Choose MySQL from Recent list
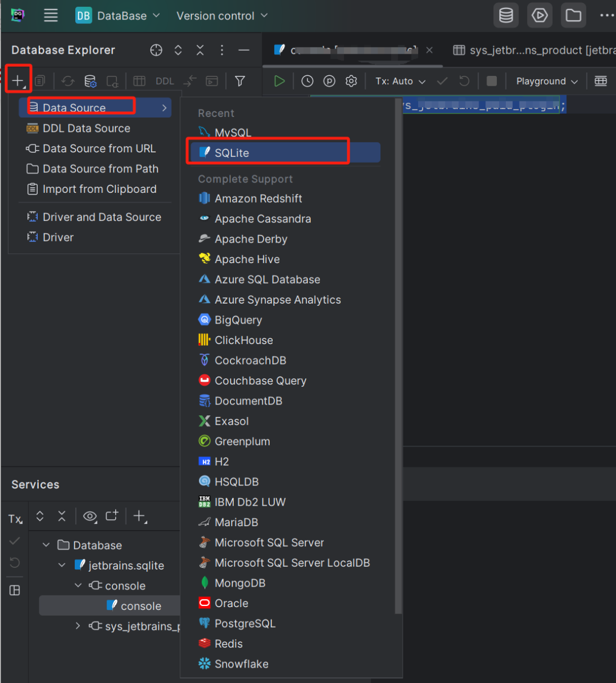Viewport: 616px width, 683px height. (x=285, y=132)
